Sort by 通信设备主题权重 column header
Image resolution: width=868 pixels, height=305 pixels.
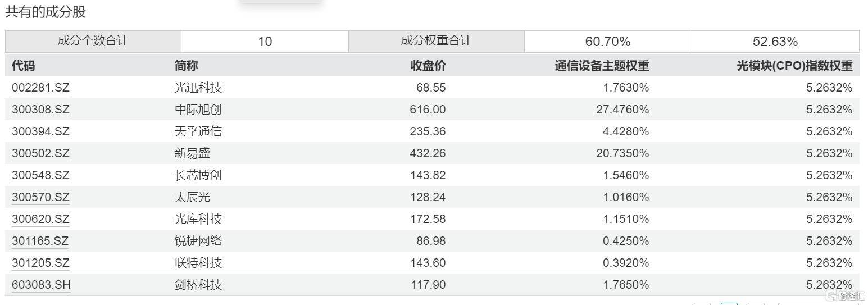pyautogui.click(x=602, y=66)
